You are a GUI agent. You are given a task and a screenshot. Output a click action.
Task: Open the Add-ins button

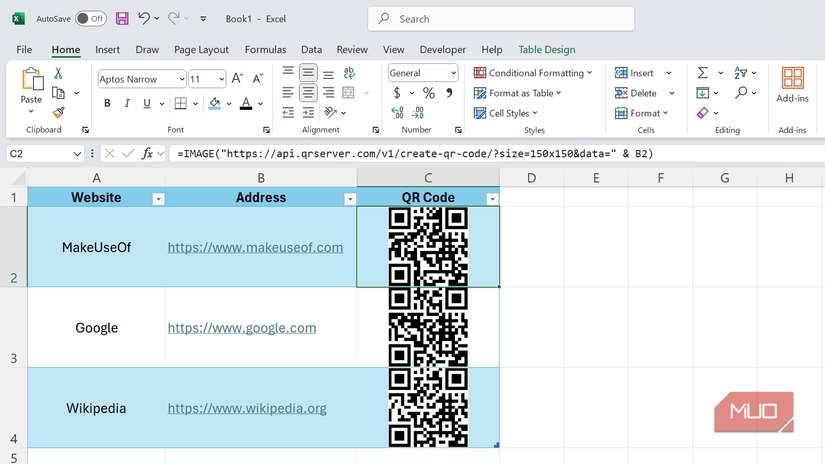coord(792,85)
